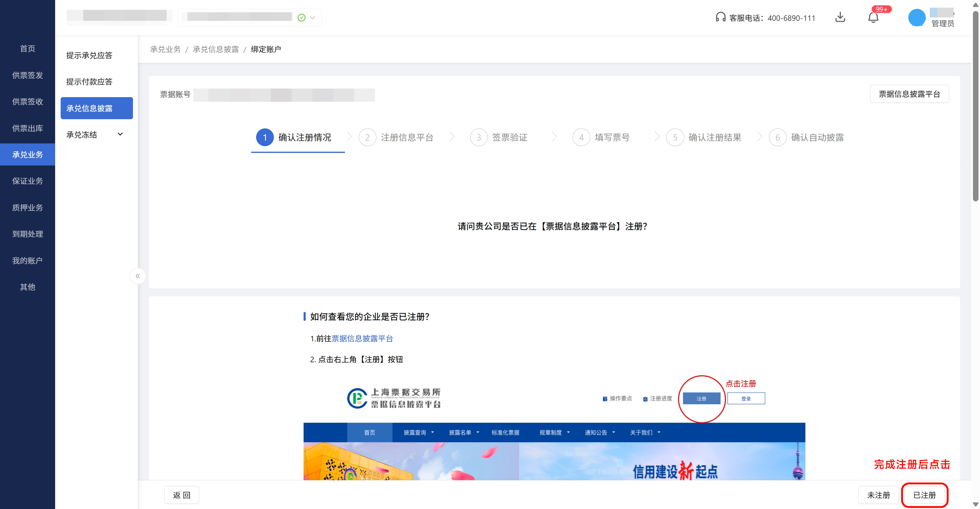The width and height of the screenshot is (980, 509).
Task: Expand the 承兑冻结 submenu chevron
Action: (120, 134)
